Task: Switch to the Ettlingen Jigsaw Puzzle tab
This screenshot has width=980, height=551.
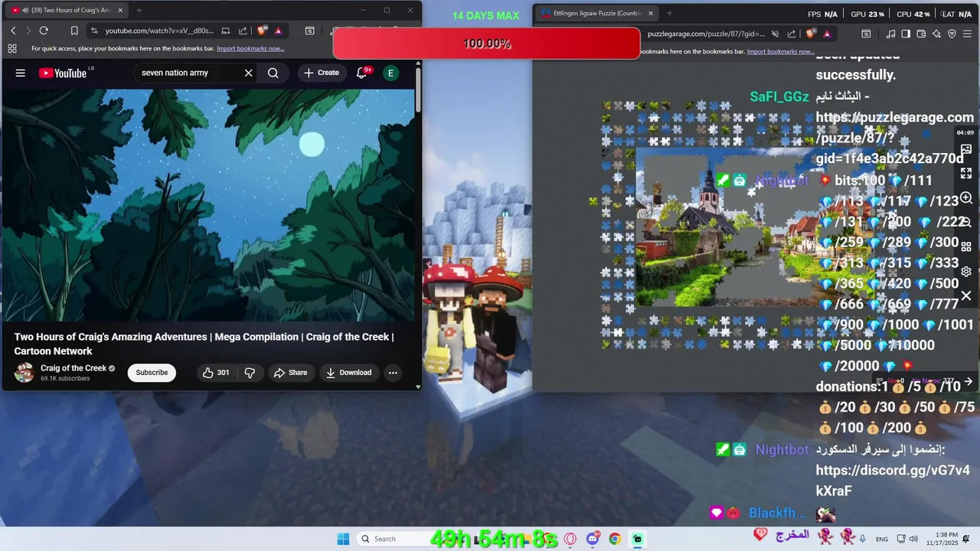Action: click(596, 13)
